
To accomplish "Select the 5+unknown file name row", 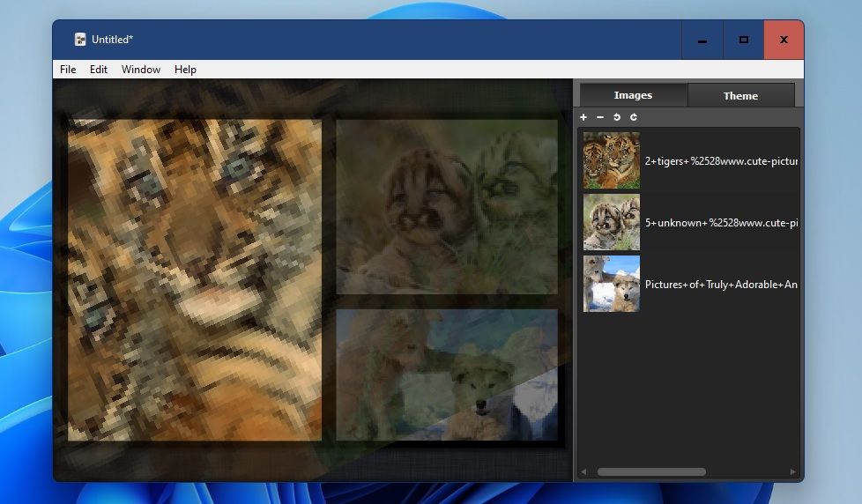I will [x=721, y=223].
